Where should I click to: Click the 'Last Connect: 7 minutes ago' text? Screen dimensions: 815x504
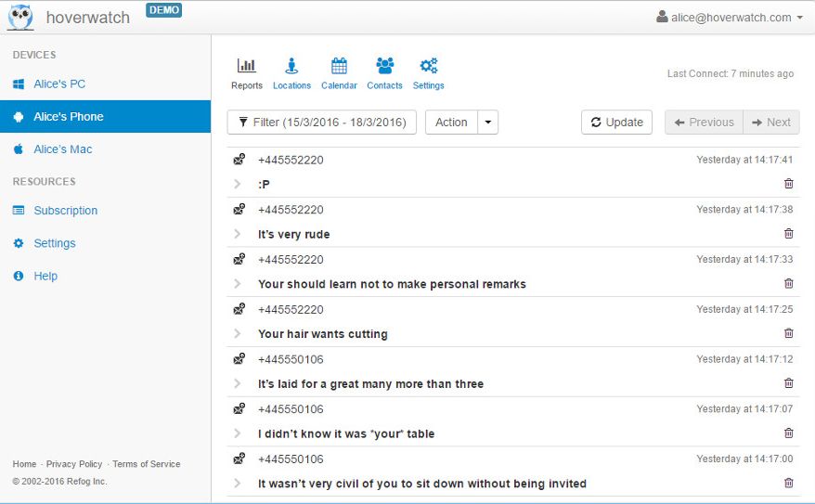(731, 73)
